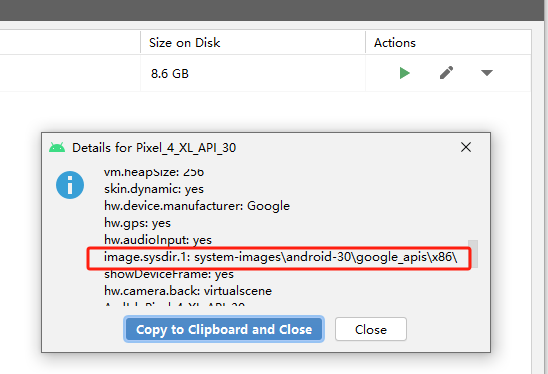Select the 8.6 GB size cell

point(170,74)
